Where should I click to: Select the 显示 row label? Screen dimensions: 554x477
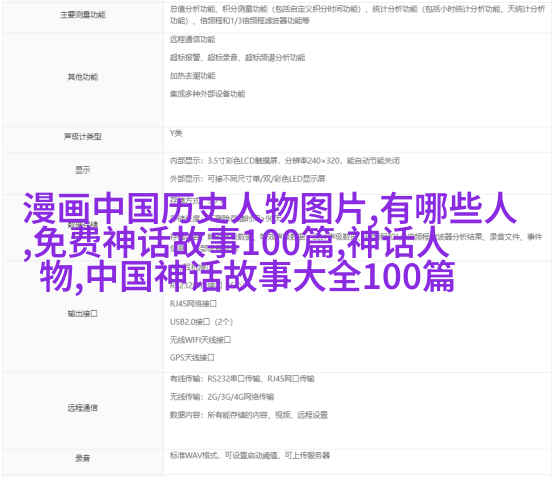[x=83, y=170]
